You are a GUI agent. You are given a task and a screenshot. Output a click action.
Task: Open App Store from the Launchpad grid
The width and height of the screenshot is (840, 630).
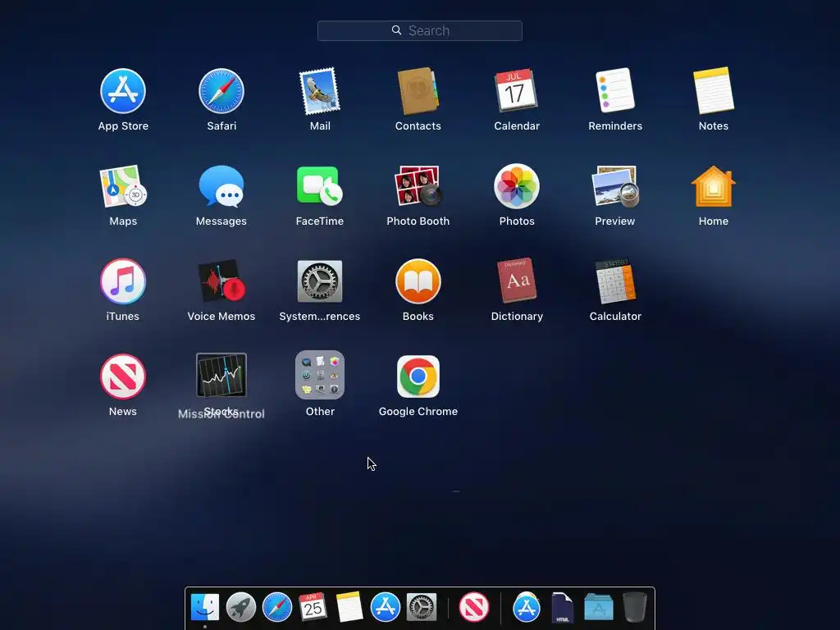(x=123, y=91)
